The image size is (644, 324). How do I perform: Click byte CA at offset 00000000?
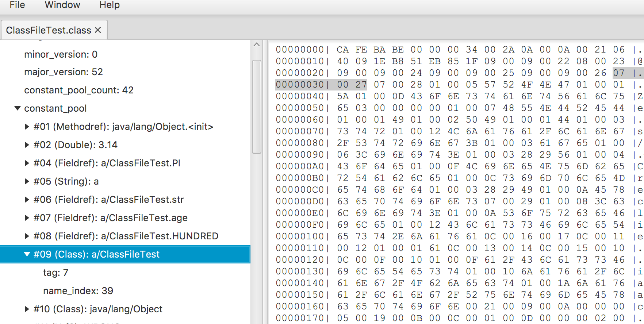tap(342, 50)
